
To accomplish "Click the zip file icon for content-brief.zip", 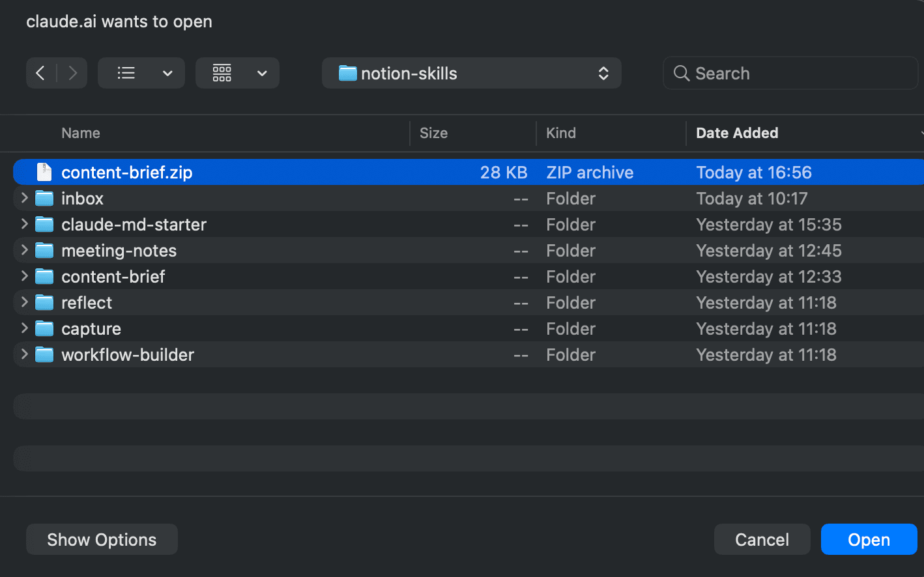I will pyautogui.click(x=44, y=172).
